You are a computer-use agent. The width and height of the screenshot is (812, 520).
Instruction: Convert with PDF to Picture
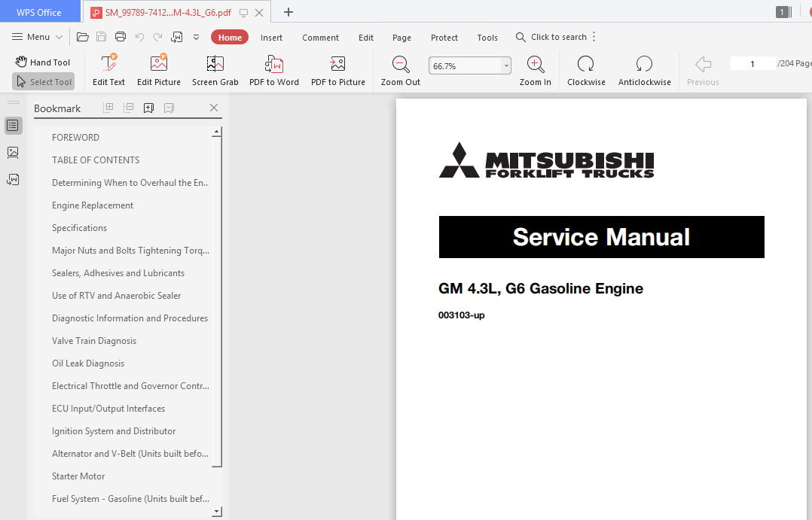point(337,70)
